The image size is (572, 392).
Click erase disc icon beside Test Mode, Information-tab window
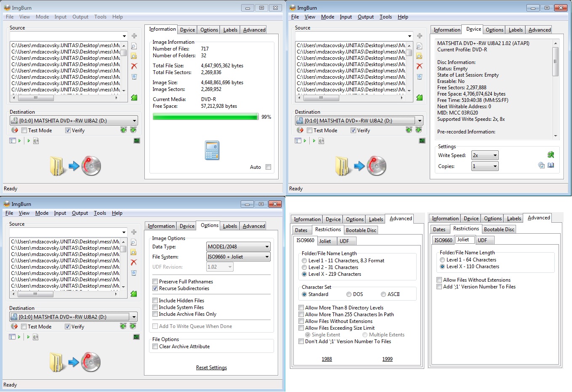tap(15, 131)
